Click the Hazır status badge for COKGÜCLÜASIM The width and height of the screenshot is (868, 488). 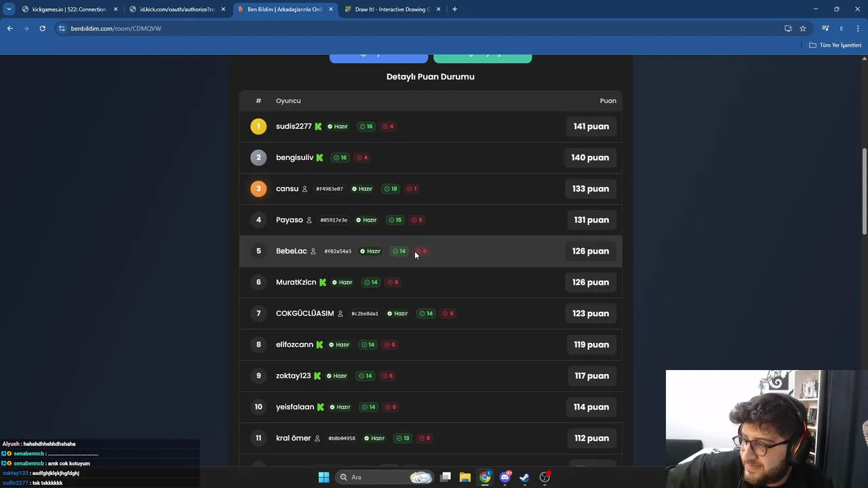click(397, 313)
